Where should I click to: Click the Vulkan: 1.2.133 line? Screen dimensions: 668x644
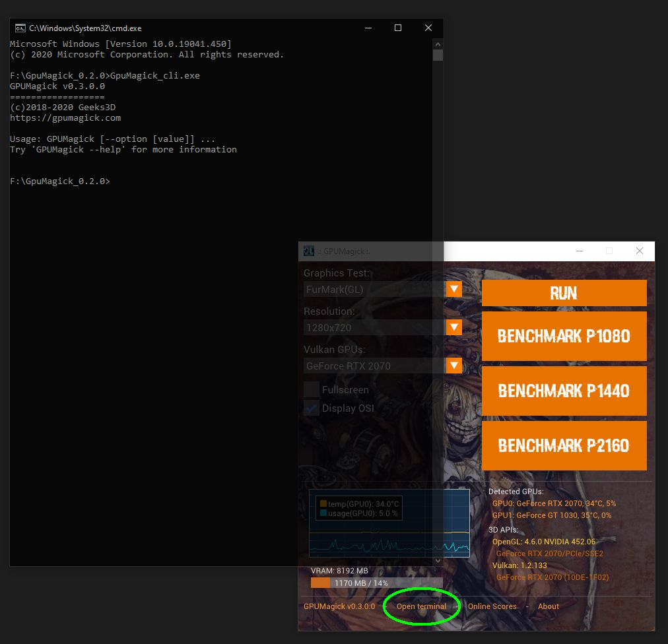(519, 565)
